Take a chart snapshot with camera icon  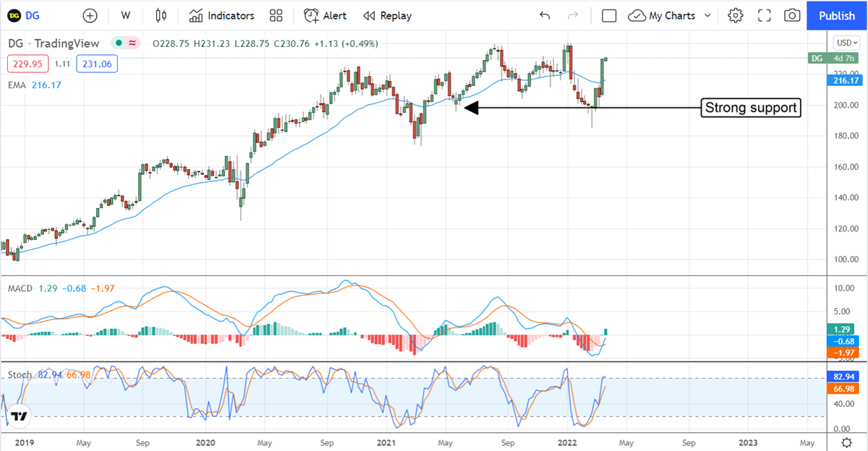pos(793,15)
